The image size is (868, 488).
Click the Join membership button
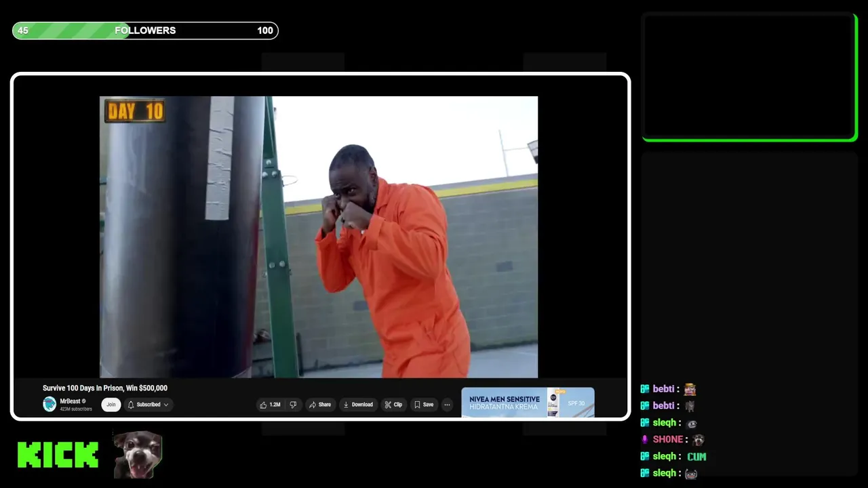point(111,405)
